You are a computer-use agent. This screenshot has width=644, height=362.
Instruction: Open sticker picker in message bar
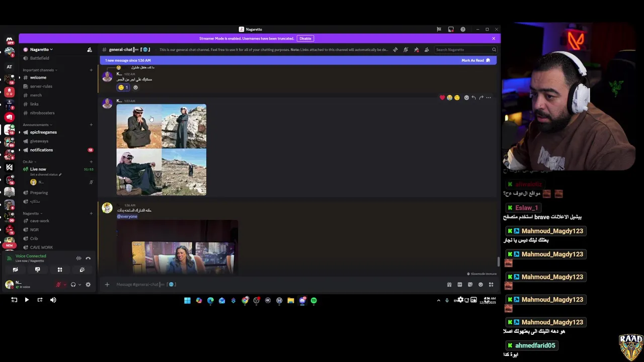[470, 285]
